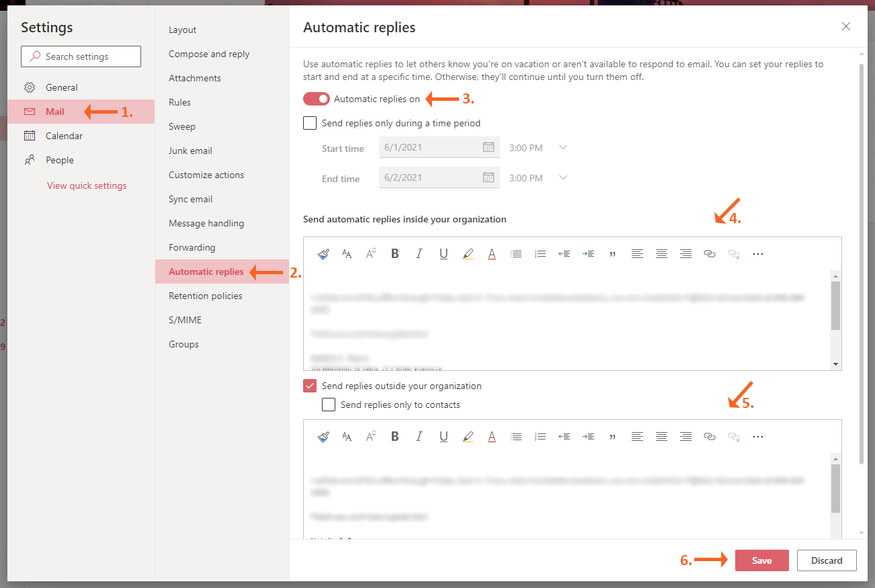Open the font color picker
The height and width of the screenshot is (588, 875).
pyautogui.click(x=491, y=253)
